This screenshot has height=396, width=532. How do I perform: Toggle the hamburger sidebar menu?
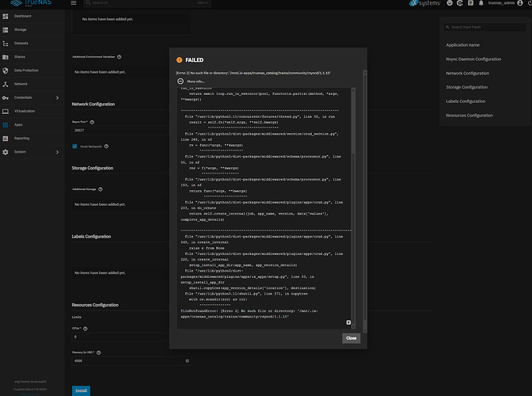[74, 2]
